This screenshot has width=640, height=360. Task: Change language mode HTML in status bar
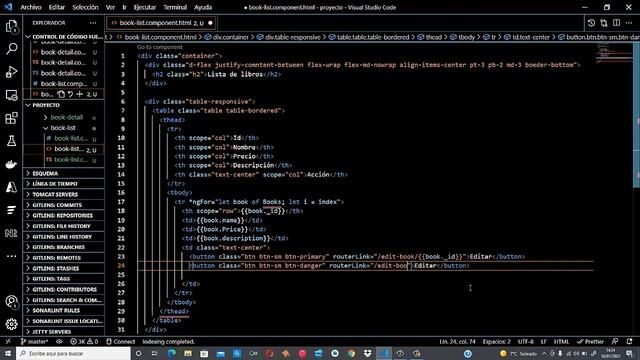(561, 342)
